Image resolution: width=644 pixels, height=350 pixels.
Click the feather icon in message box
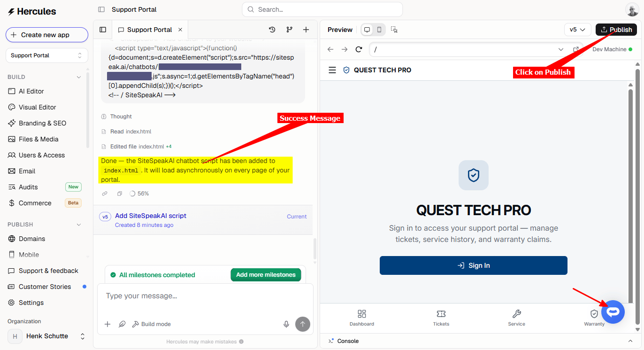[x=122, y=324]
